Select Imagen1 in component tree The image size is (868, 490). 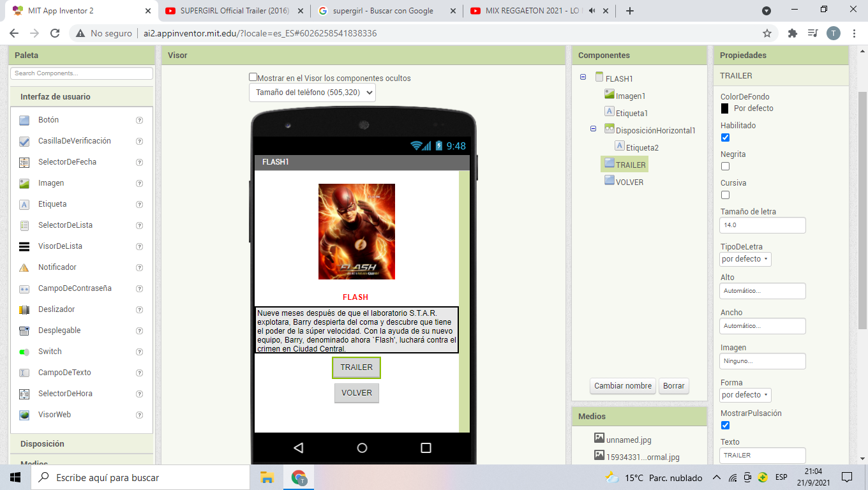click(x=631, y=96)
